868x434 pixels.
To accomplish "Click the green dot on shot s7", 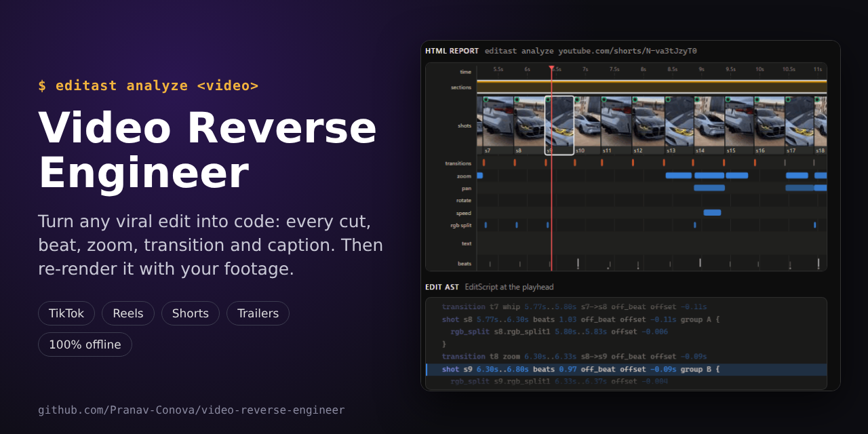I will [x=486, y=99].
